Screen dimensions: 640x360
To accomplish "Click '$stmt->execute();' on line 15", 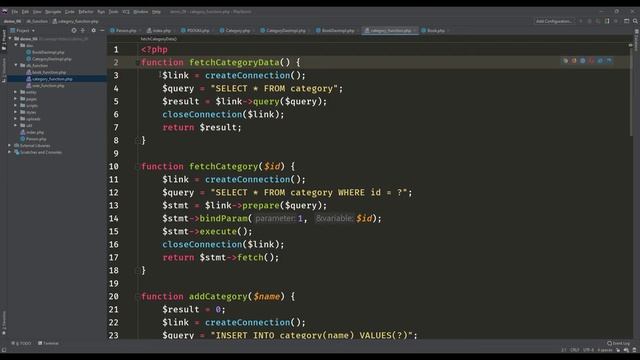I will pyautogui.click(x=207, y=231).
